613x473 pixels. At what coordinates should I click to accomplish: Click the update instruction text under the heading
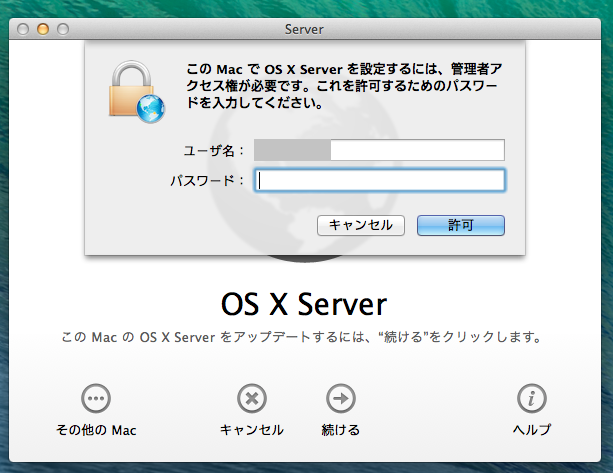301,337
